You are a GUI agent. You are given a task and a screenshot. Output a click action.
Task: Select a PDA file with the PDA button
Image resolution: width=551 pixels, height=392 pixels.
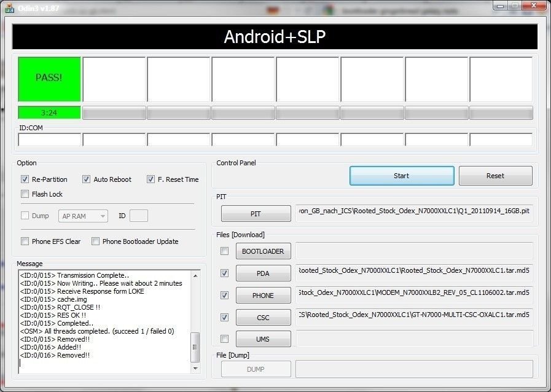click(x=263, y=273)
